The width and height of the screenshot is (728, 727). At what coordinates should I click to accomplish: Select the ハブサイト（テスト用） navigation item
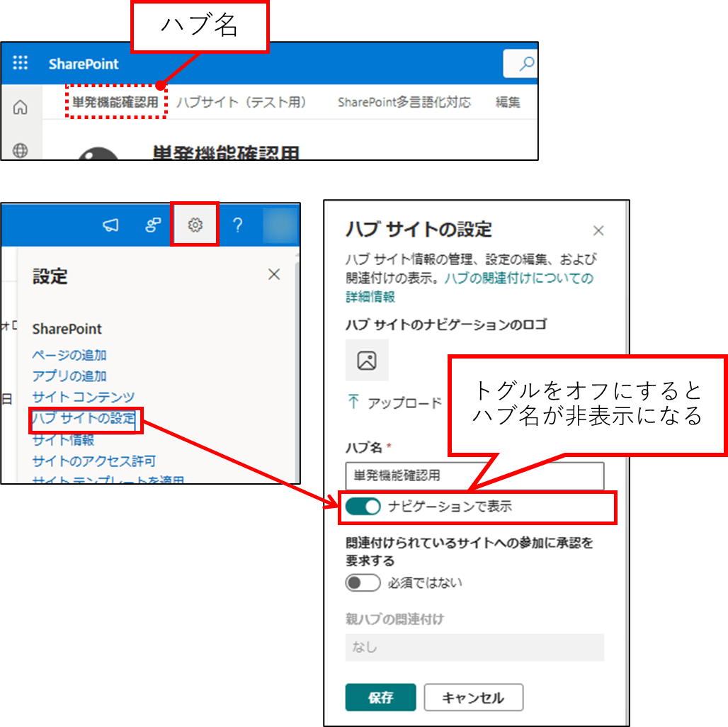[241, 103]
